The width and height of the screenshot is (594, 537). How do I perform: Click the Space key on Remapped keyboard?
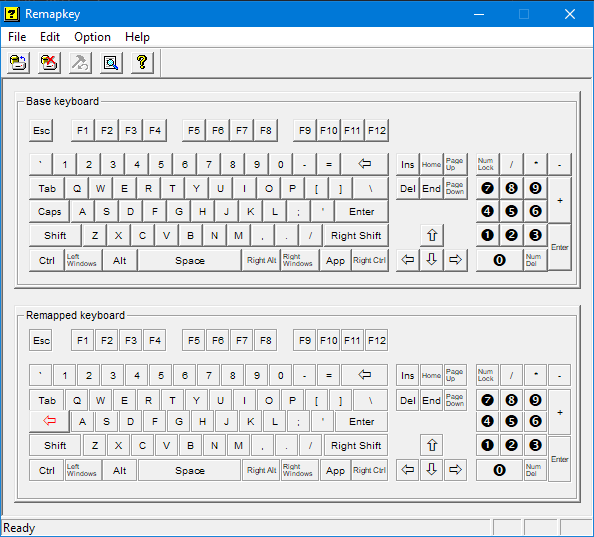point(190,470)
